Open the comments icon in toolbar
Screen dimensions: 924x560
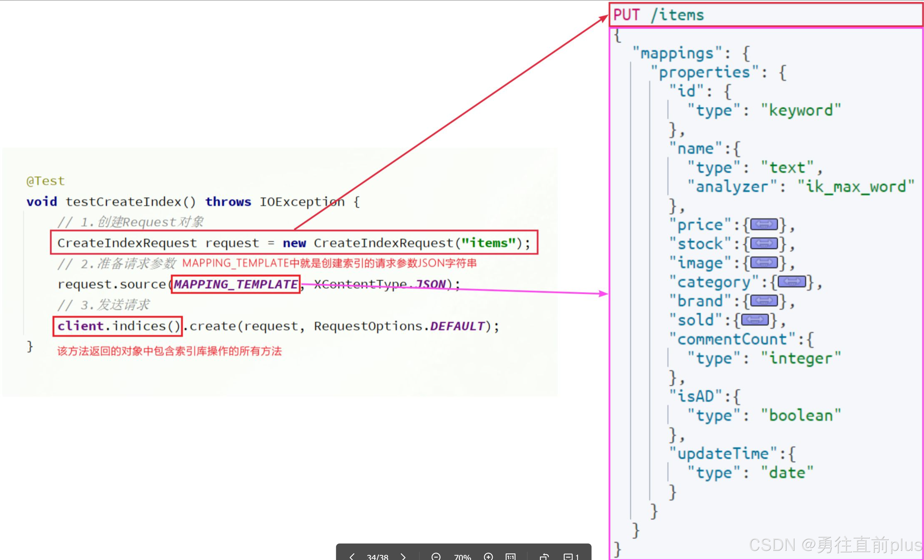568,557
